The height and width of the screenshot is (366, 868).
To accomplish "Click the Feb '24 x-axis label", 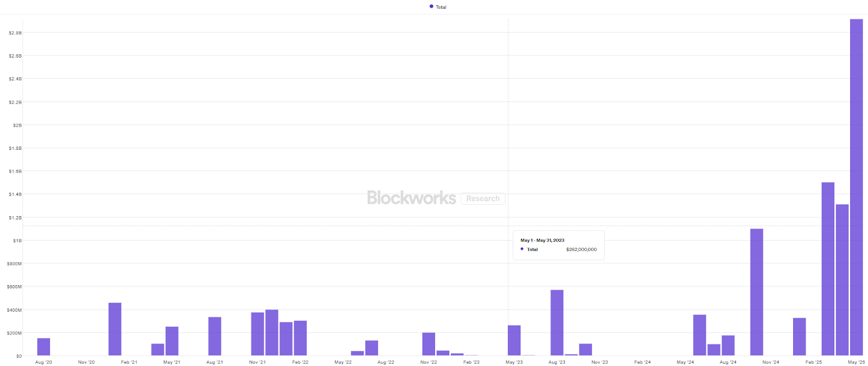I will (x=642, y=362).
